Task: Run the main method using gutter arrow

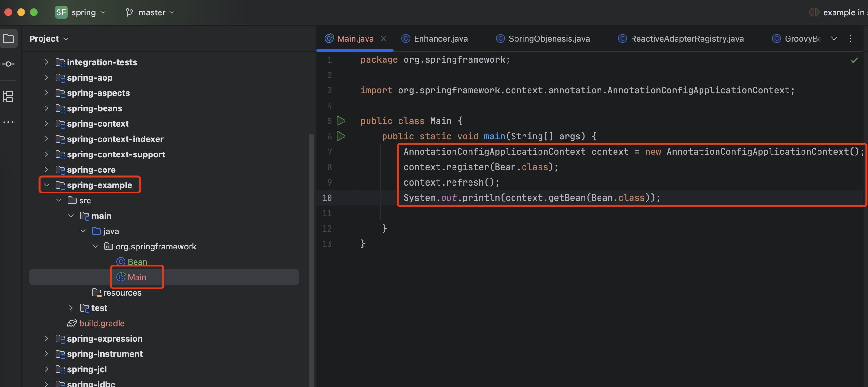Action: (x=341, y=136)
